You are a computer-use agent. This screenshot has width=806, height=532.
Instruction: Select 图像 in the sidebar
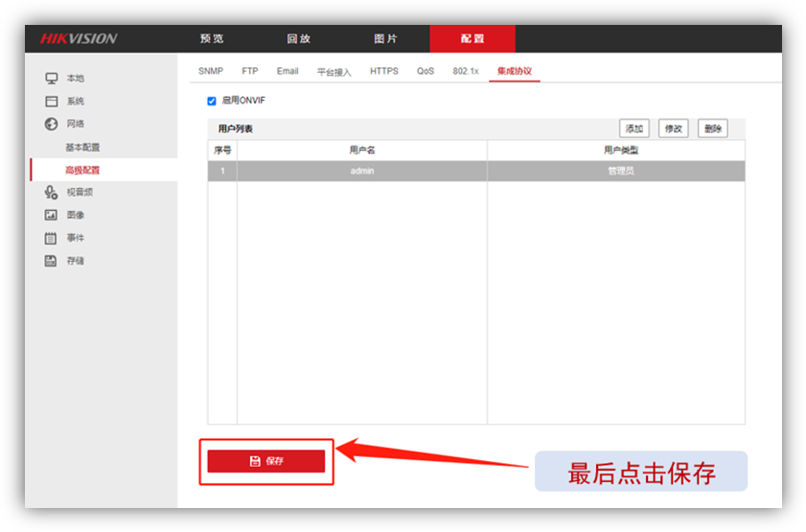pos(76,215)
